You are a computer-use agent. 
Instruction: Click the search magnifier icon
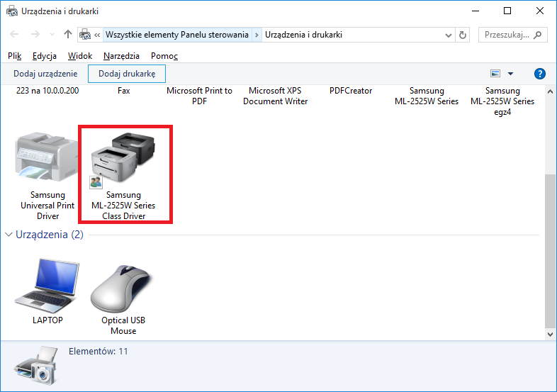click(538, 35)
